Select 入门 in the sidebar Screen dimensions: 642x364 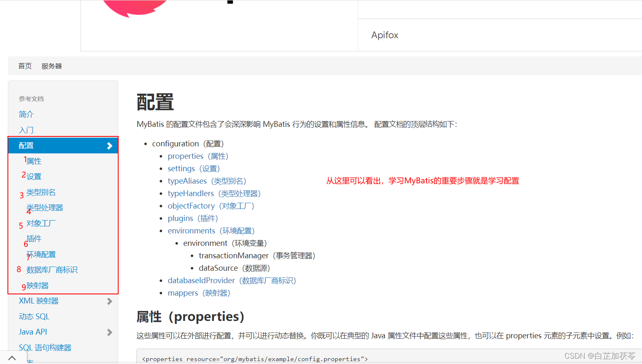pos(26,130)
